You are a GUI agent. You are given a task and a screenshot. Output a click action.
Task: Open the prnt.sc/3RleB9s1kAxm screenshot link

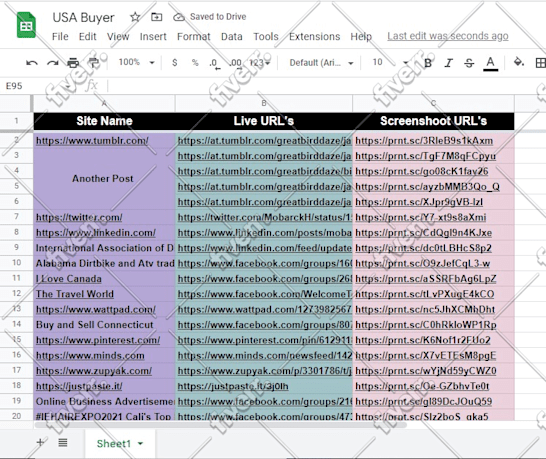point(424,141)
